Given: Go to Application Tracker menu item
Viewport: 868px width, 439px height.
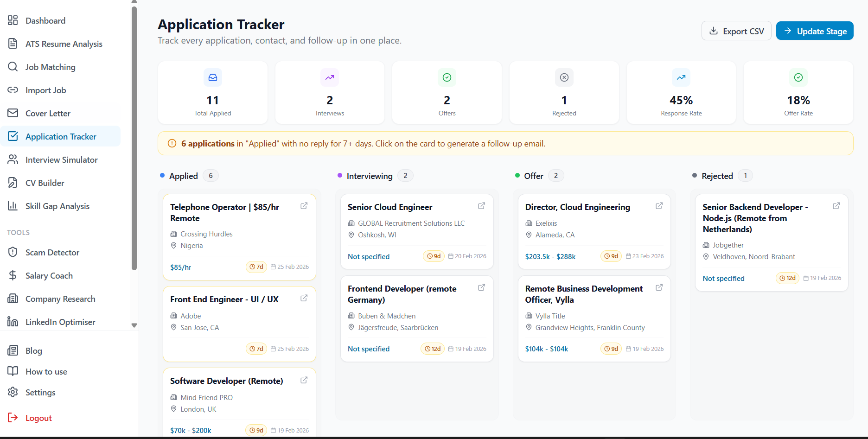Looking at the screenshot, I should click(x=60, y=136).
